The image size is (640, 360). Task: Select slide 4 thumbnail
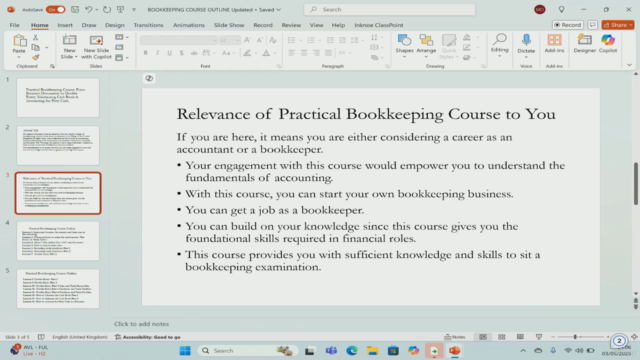point(58,241)
